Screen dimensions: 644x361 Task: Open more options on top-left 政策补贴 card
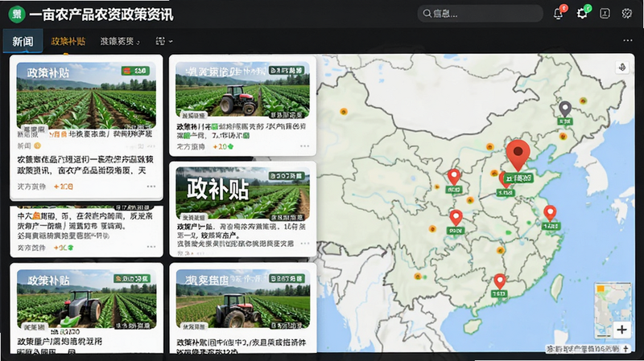pyautogui.click(x=151, y=187)
